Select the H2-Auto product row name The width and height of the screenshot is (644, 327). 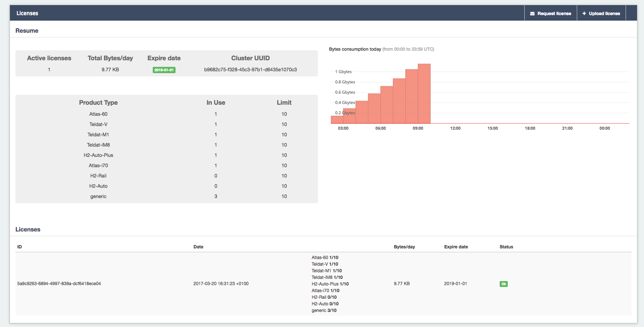(98, 186)
